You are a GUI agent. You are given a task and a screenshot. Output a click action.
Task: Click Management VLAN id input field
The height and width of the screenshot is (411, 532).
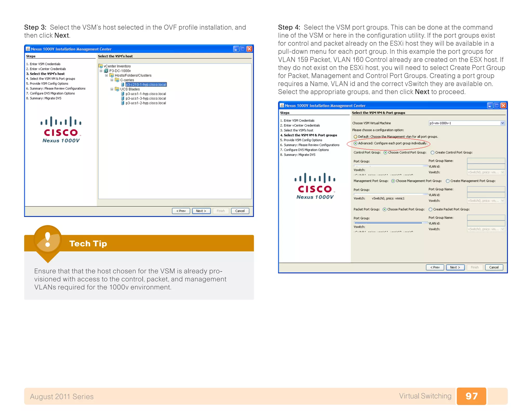pos(486,195)
